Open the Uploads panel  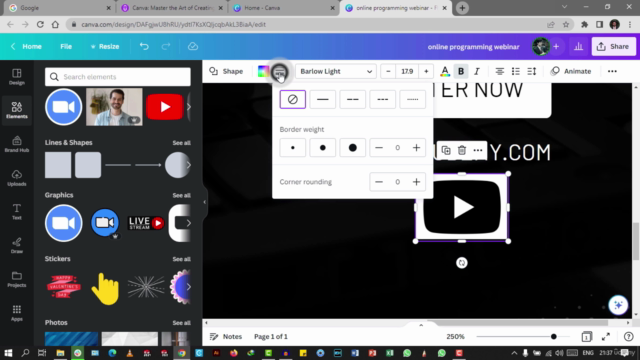[17, 178]
